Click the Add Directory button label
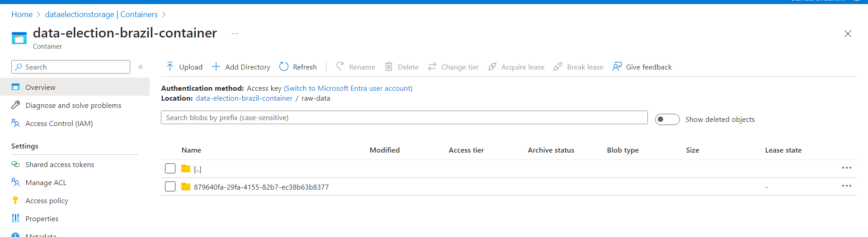 [x=248, y=67]
